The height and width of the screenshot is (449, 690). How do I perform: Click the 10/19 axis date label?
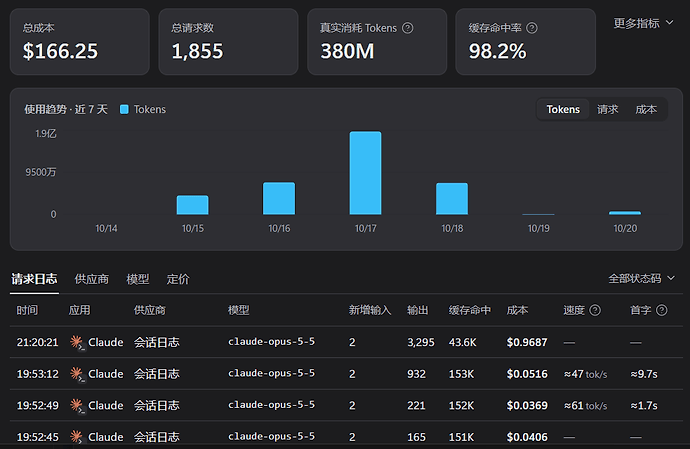pyautogui.click(x=539, y=228)
